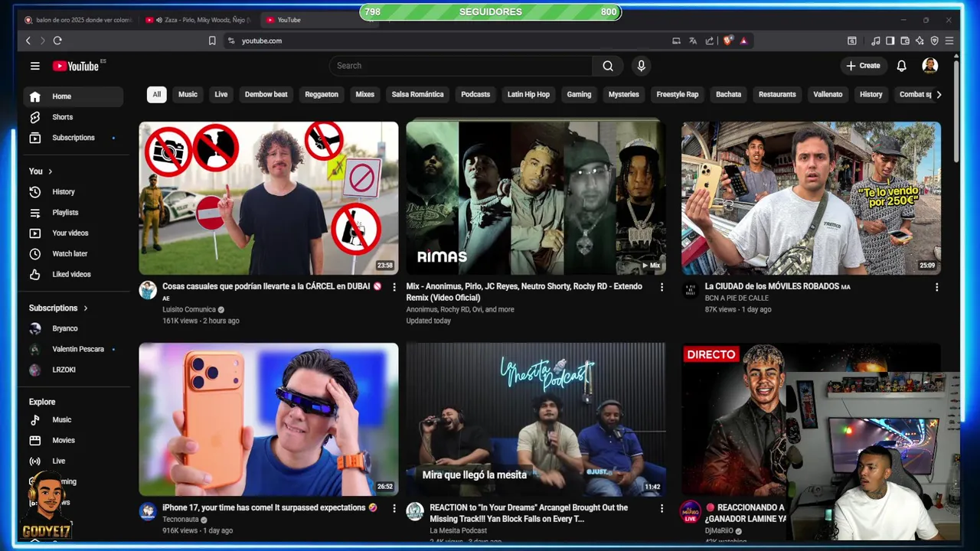Open Brave Rewards triangle icon

coord(743,41)
